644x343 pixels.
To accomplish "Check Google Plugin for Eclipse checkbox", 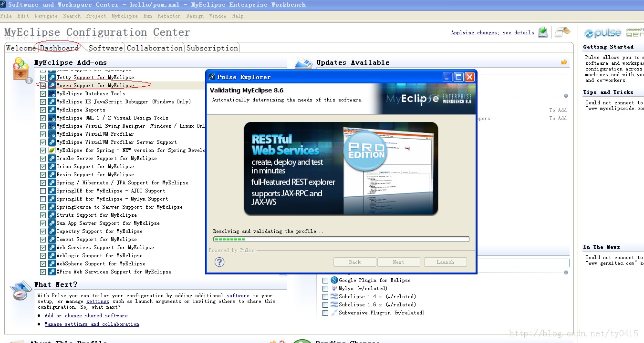I will click(325, 280).
